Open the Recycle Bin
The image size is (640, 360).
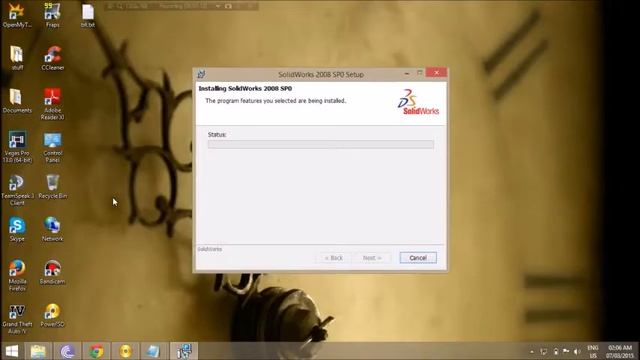53,187
